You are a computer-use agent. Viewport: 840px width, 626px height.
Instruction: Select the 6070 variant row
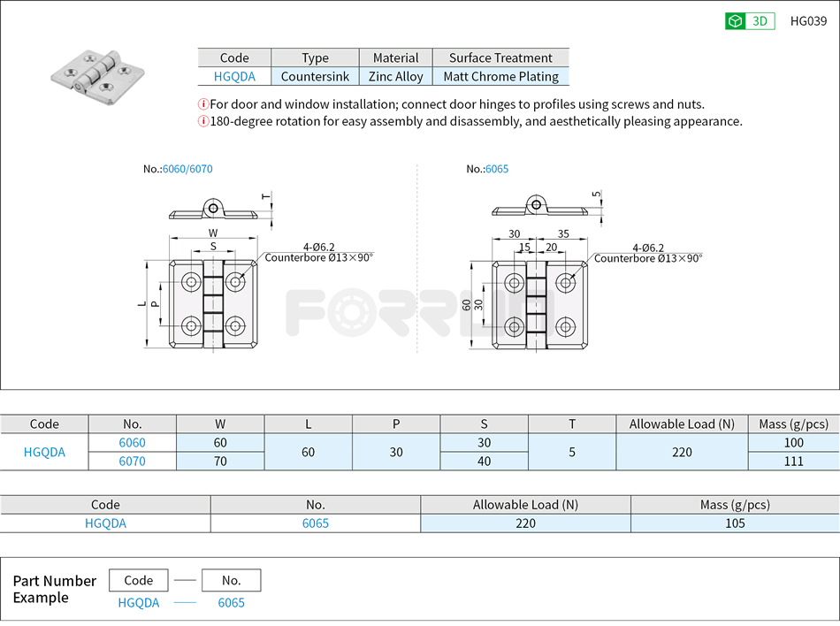(x=133, y=461)
